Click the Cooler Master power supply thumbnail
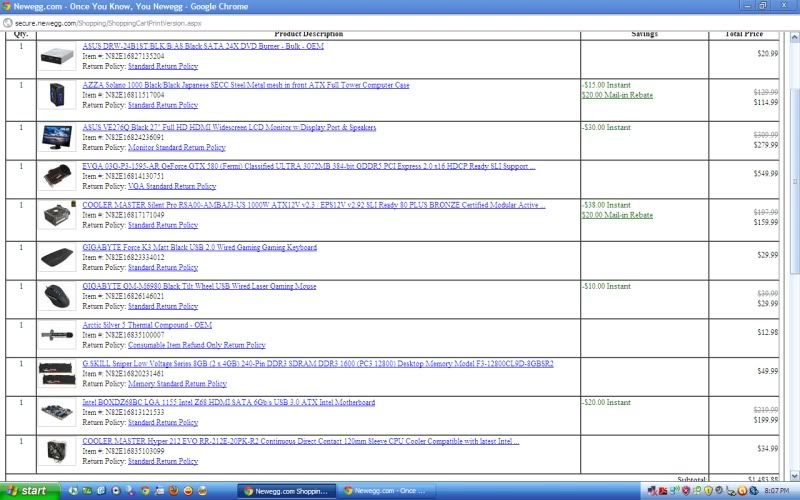The image size is (800, 500). pos(57,215)
